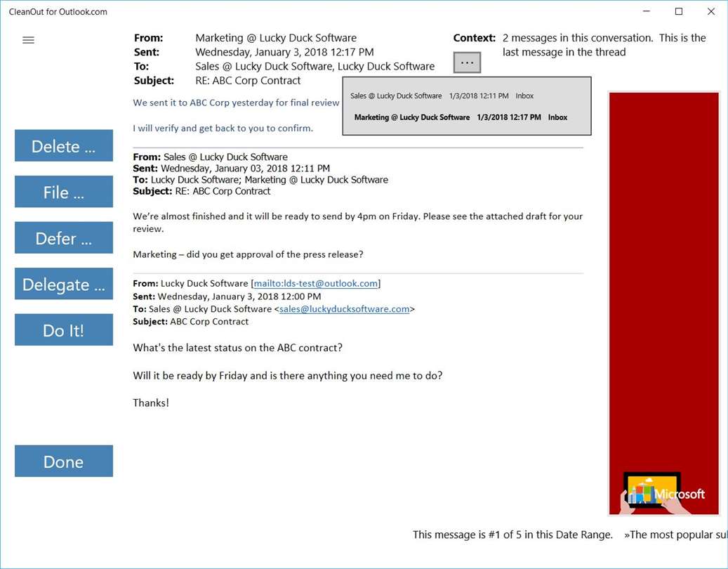Click 'I will verify and get back' line
The width and height of the screenshot is (728, 569).
223,128
